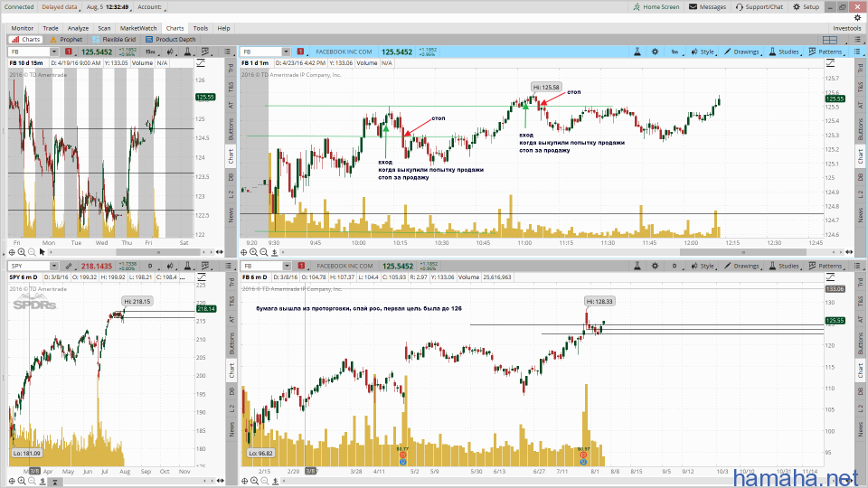Click the crosshair pan icon below the top-left chart

[12, 252]
